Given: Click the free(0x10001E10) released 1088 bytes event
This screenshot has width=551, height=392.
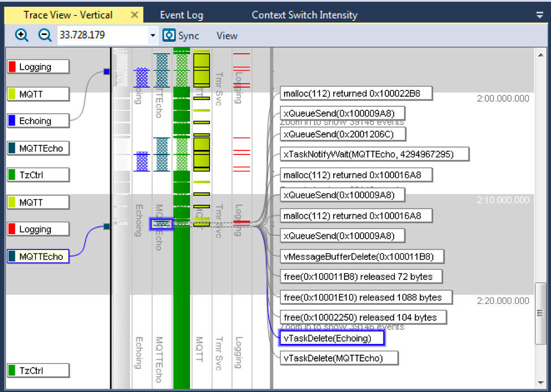Looking at the screenshot, I should (x=367, y=297).
